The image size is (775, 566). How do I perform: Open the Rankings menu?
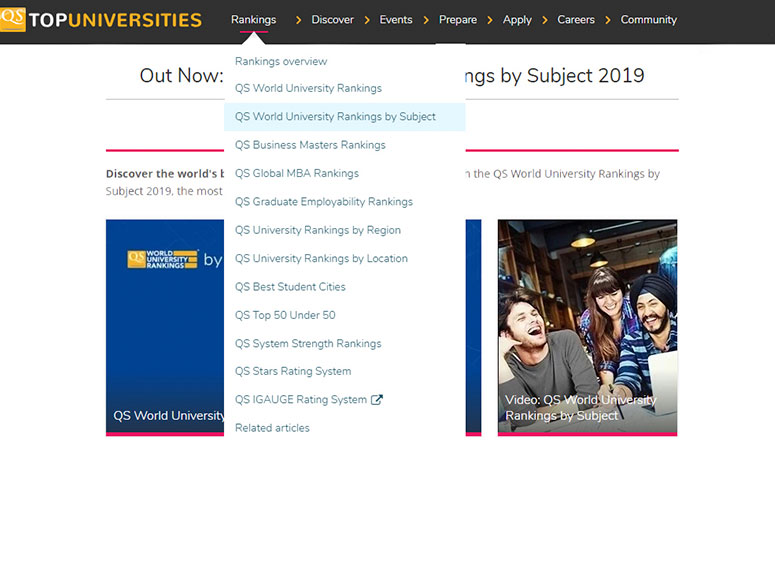coord(254,20)
